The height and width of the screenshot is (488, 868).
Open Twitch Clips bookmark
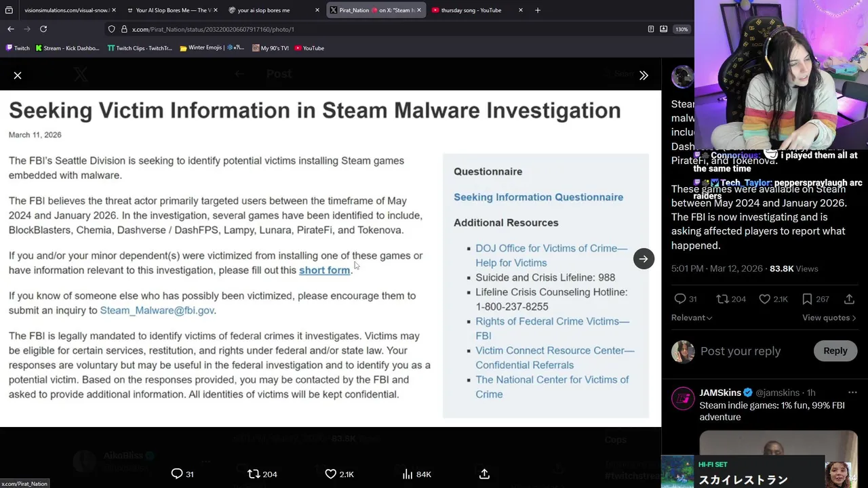[x=140, y=48]
